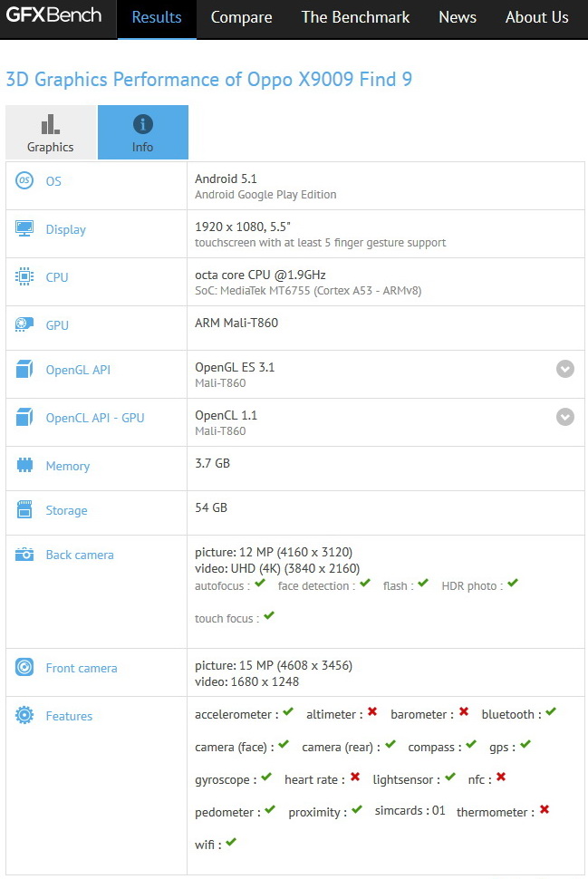Click picture: 12 MP (4160 x 3120) text
588x879 pixels.
[x=274, y=552]
